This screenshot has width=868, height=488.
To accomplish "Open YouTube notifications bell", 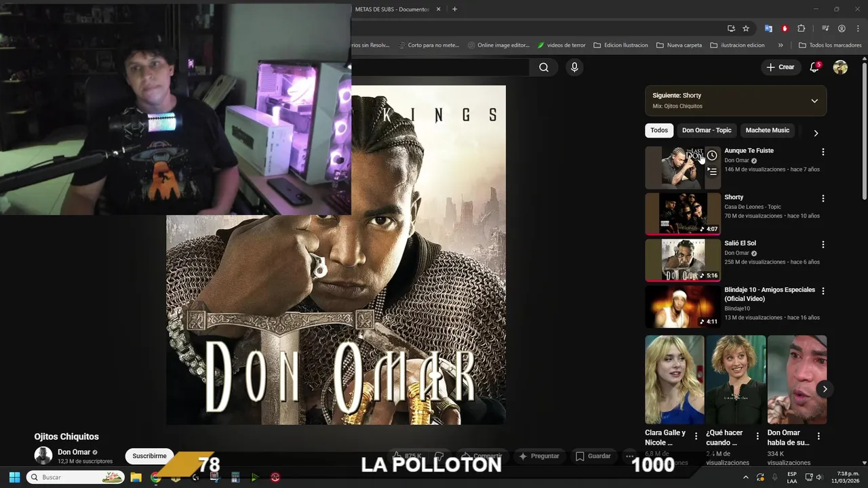I will 814,67.
